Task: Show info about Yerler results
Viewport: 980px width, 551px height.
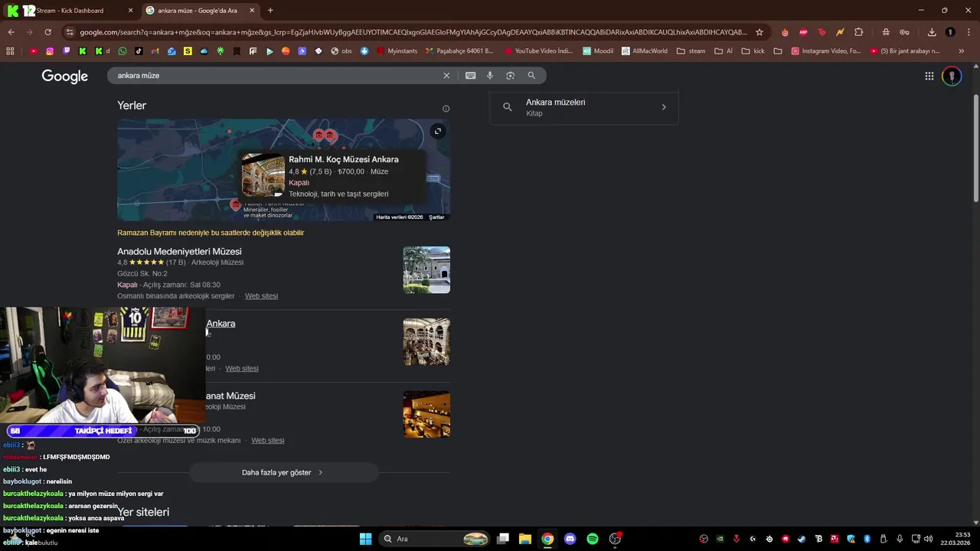Action: 446,109
